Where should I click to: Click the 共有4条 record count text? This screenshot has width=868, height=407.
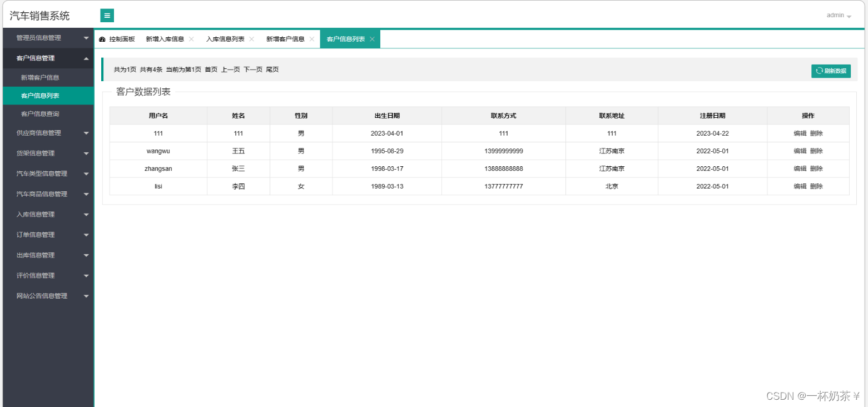(x=151, y=70)
